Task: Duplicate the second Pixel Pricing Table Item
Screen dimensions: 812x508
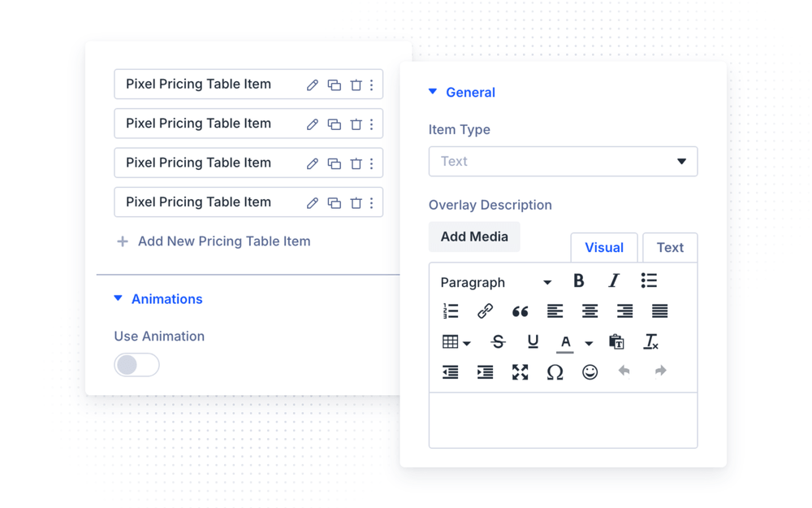Action: [334, 124]
